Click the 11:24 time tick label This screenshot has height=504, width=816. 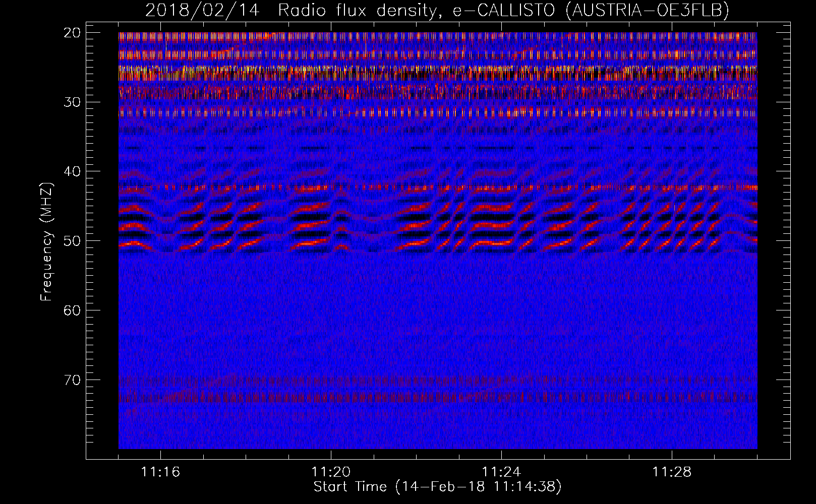tap(501, 472)
